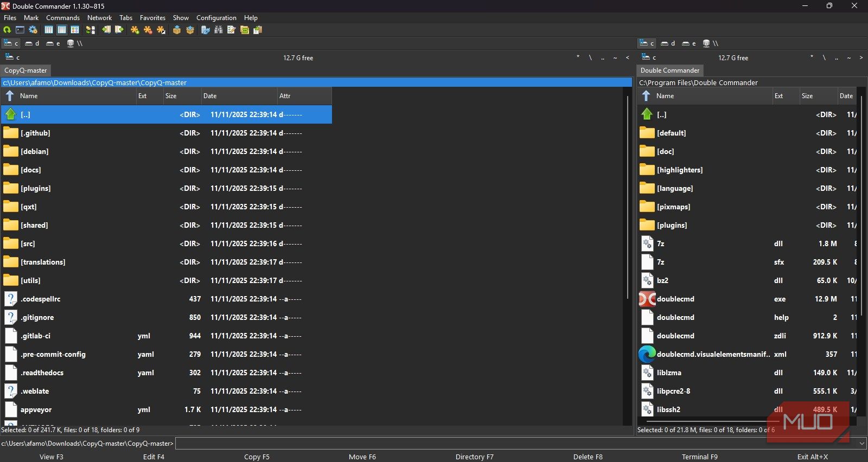Select drive d in left drive bar
This screenshot has height=462, width=868.
click(x=32, y=43)
